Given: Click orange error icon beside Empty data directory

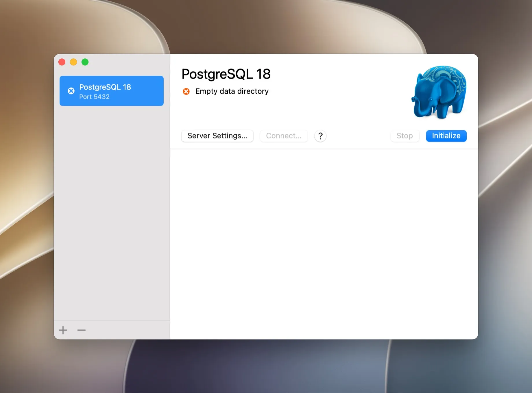Looking at the screenshot, I should (186, 92).
